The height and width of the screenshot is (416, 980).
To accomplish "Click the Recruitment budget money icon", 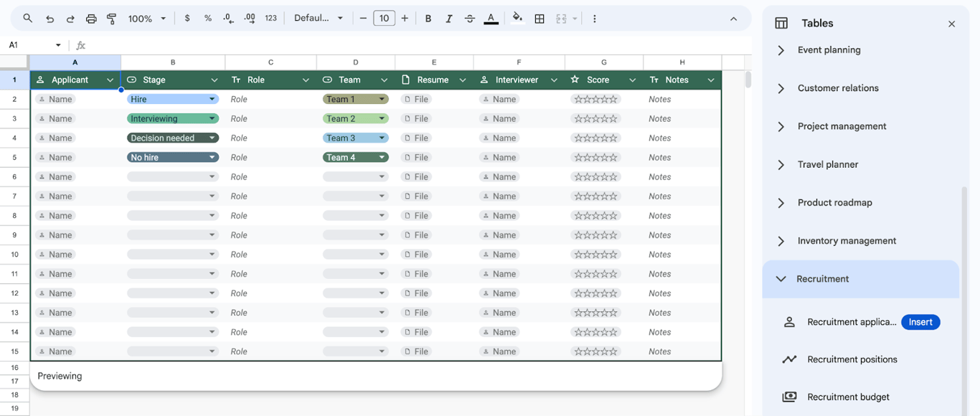I will [x=789, y=397].
